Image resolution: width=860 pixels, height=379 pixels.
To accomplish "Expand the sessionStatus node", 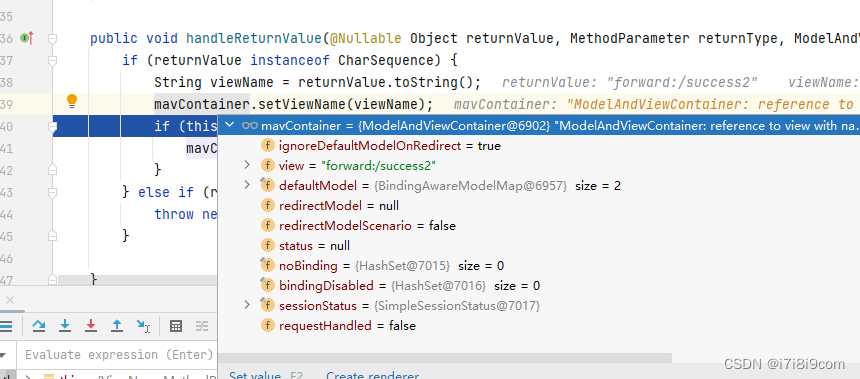I will 247,305.
